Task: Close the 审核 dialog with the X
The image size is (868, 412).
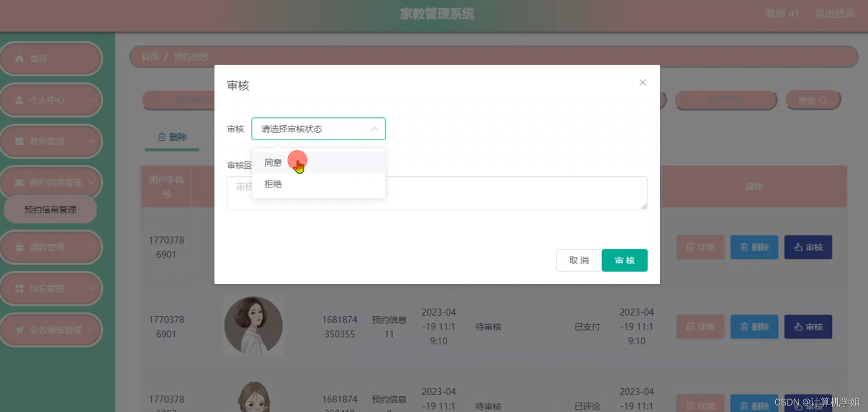Action: pos(642,82)
